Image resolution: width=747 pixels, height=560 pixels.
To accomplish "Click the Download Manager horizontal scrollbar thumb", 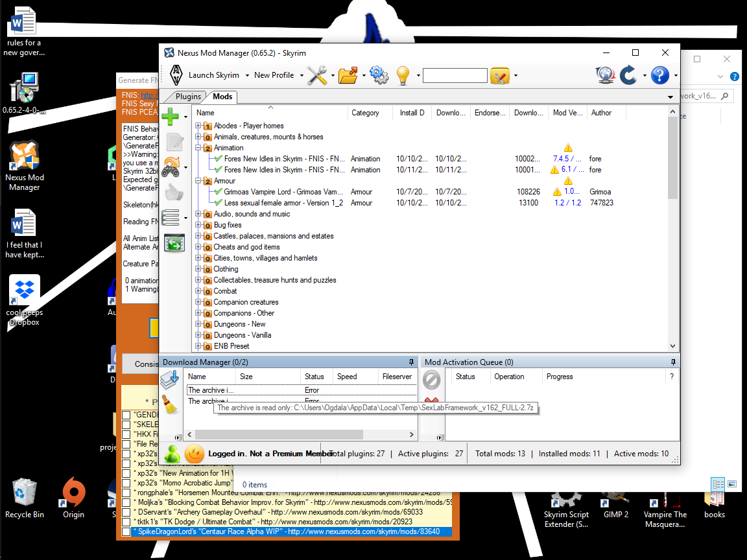I will (x=279, y=435).
